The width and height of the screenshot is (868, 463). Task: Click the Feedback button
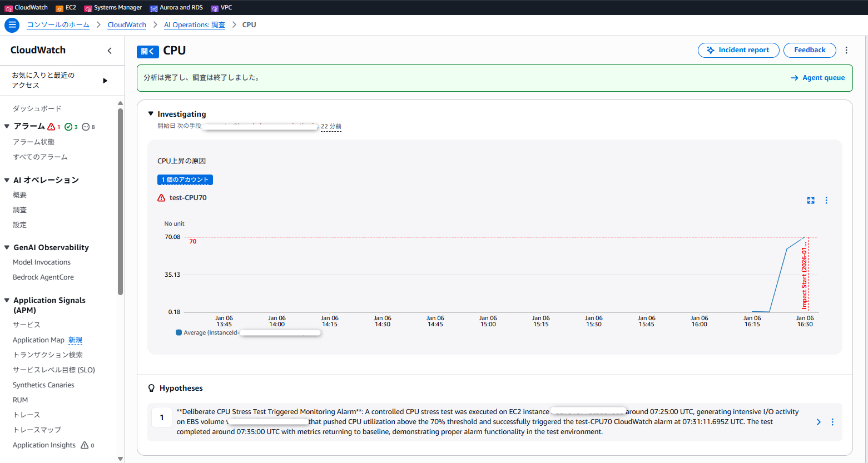click(x=810, y=50)
